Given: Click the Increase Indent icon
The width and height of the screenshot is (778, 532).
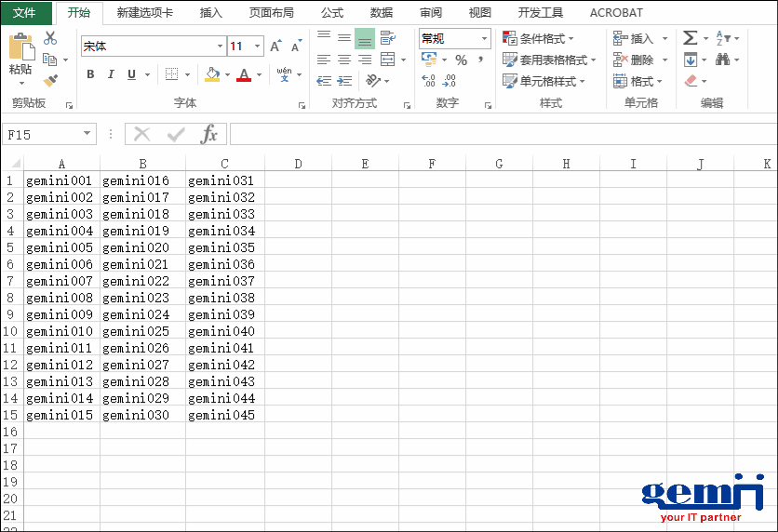Looking at the screenshot, I should pyautogui.click(x=344, y=81).
